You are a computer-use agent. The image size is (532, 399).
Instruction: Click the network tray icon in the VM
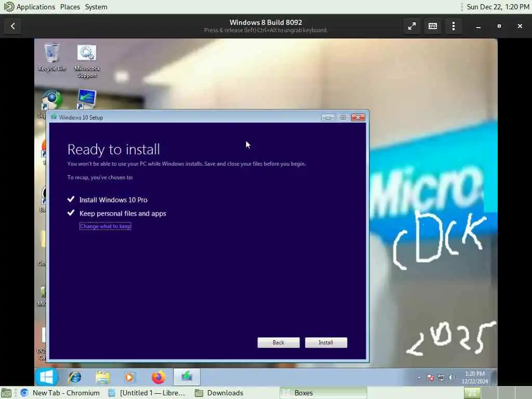coord(441,377)
